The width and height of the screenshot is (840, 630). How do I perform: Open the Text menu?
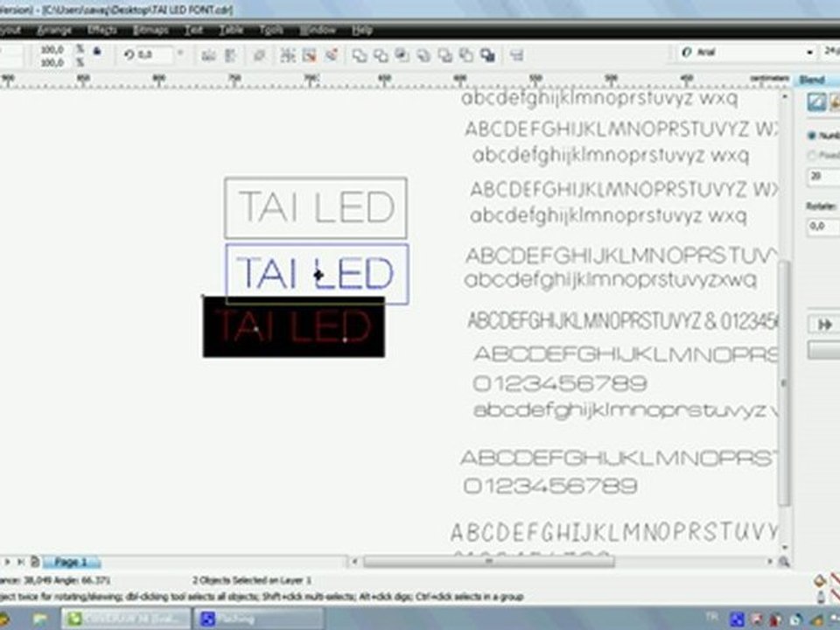193,31
